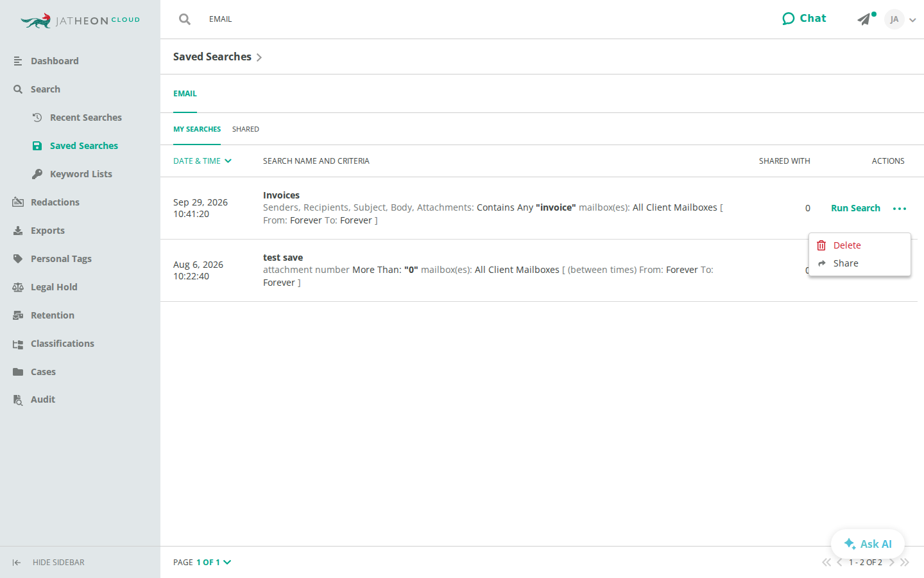Select the EMAIL tab
Image resolution: width=924 pixels, height=578 pixels.
click(x=185, y=94)
